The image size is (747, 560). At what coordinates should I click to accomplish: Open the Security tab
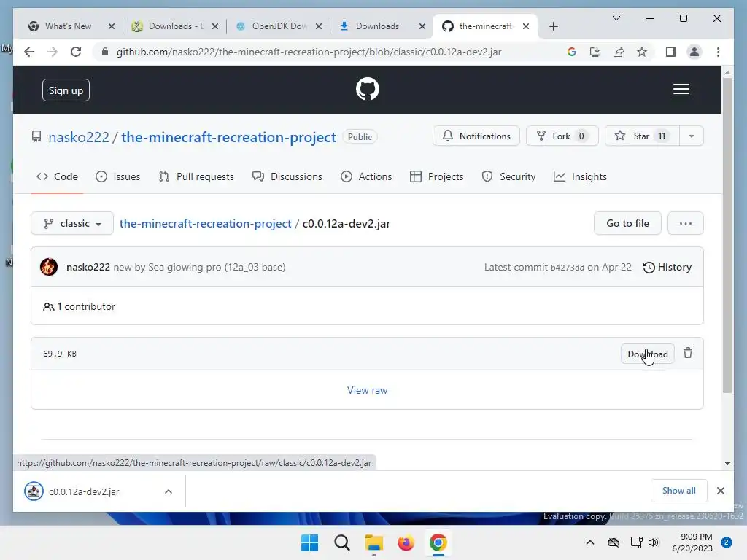click(508, 176)
